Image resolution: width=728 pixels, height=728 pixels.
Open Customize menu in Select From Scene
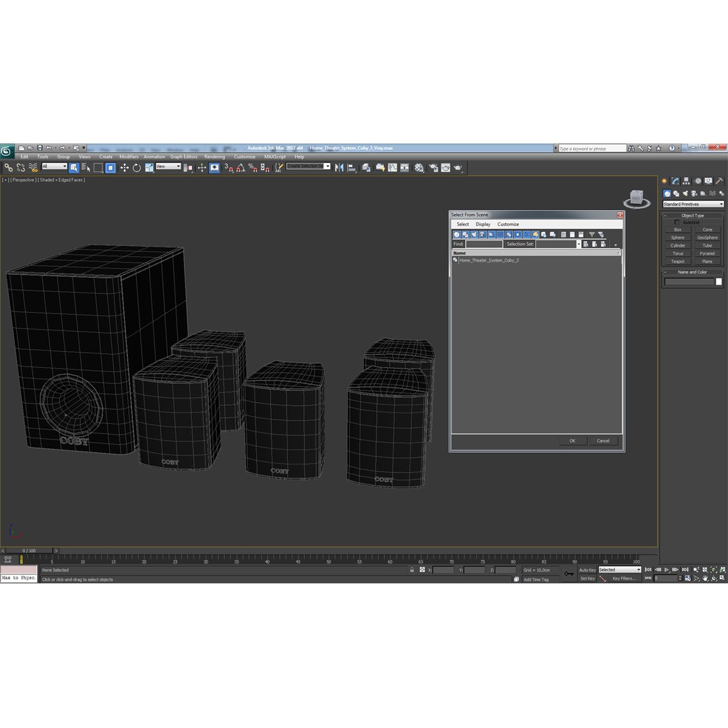coord(508,224)
